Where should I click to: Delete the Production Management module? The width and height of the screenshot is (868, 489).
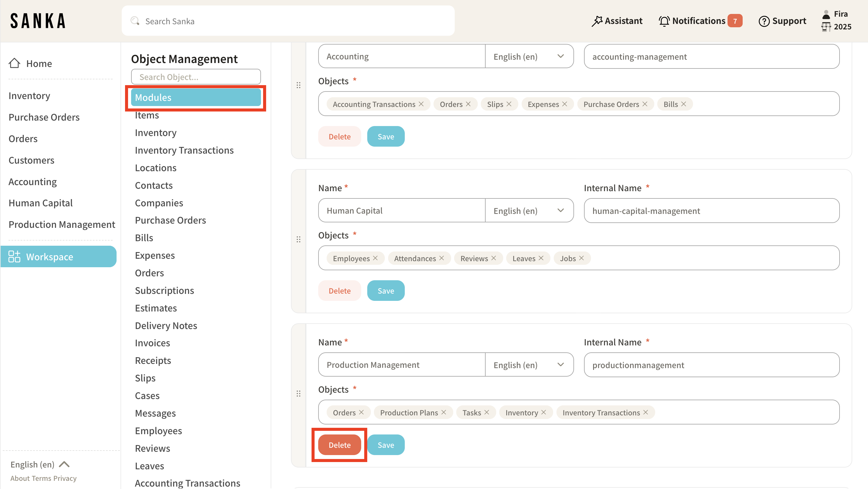coord(339,445)
